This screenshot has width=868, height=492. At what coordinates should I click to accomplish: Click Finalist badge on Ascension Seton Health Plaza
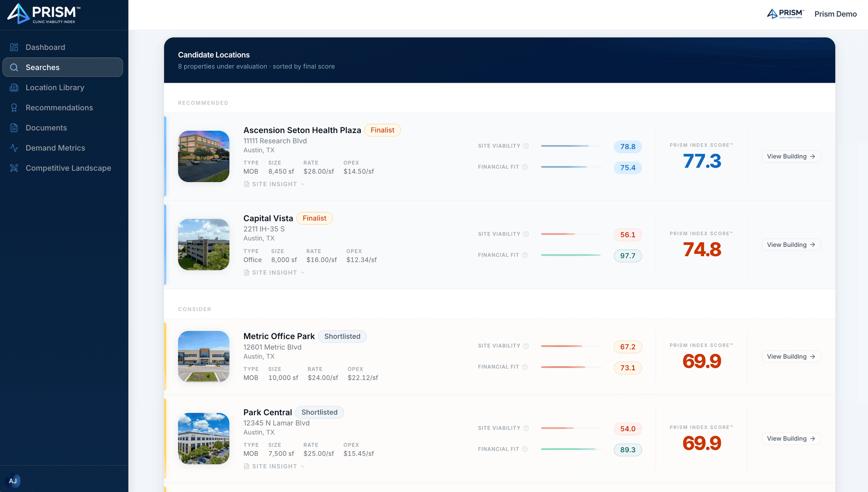pyautogui.click(x=382, y=130)
